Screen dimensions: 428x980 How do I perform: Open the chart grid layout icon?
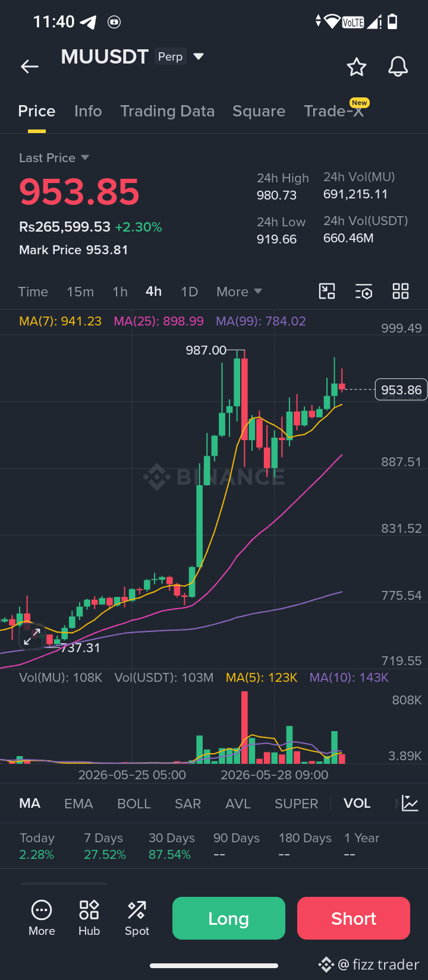[x=401, y=291]
